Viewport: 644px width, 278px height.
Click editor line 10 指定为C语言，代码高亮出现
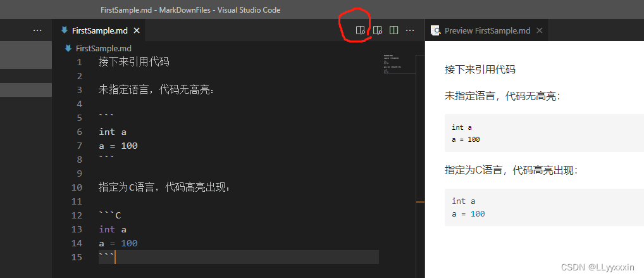(164, 187)
